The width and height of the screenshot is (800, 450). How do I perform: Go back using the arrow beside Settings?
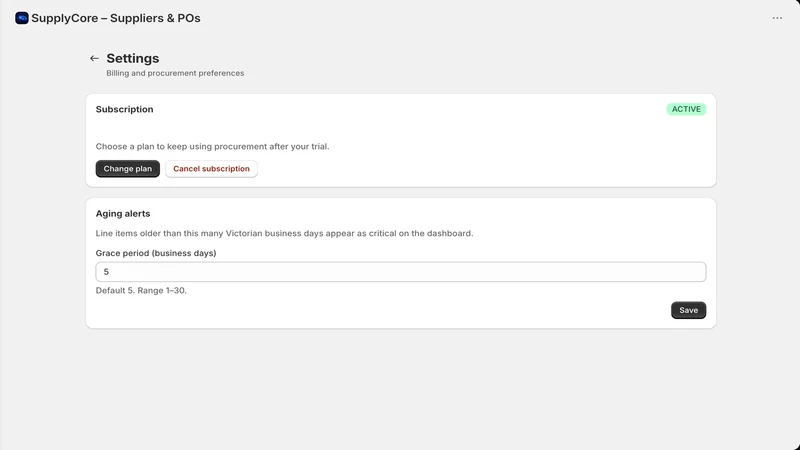click(x=94, y=59)
